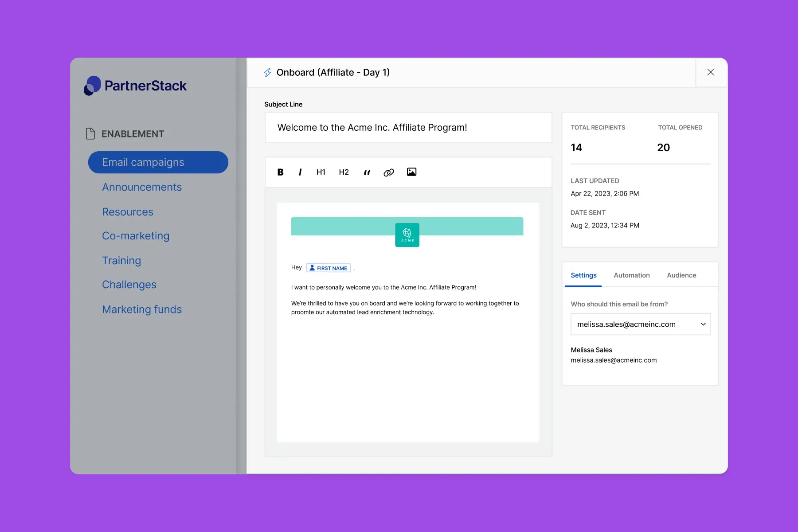Switch to the Settings tab
The width and height of the screenshot is (798, 532).
(583, 275)
